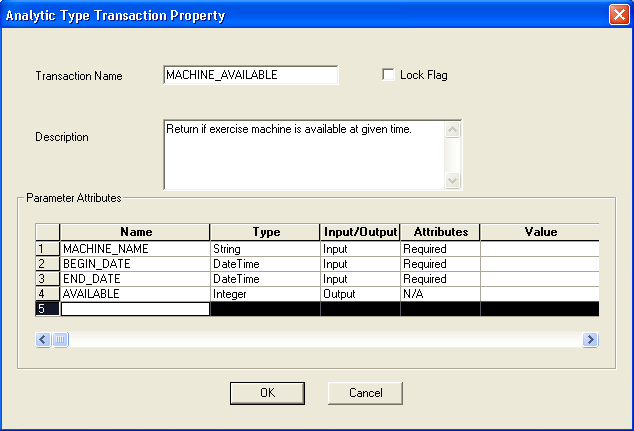Viewport: 634px width, 431px height.
Task: Select row header 4
Action: click(47, 294)
